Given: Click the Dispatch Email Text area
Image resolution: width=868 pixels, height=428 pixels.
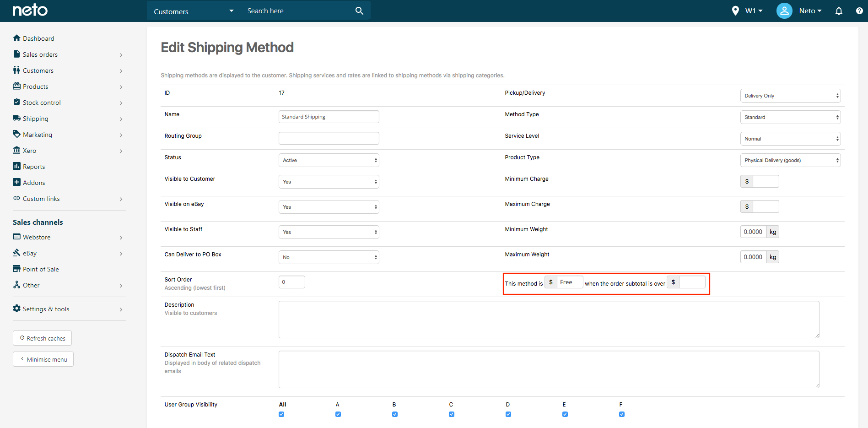Looking at the screenshot, I should point(549,369).
